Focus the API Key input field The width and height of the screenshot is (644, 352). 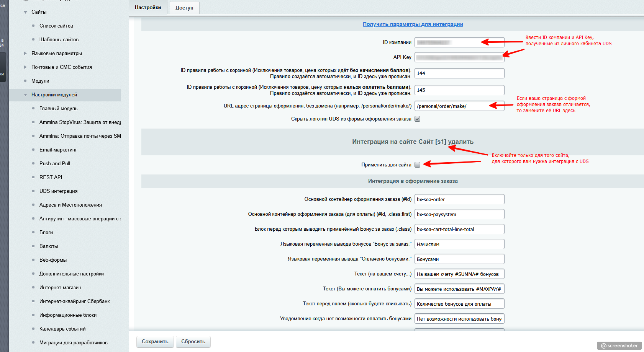[x=459, y=57]
